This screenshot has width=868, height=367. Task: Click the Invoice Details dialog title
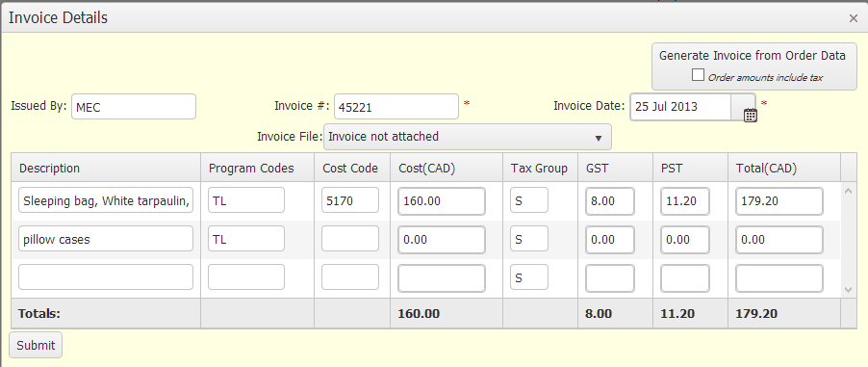click(58, 17)
